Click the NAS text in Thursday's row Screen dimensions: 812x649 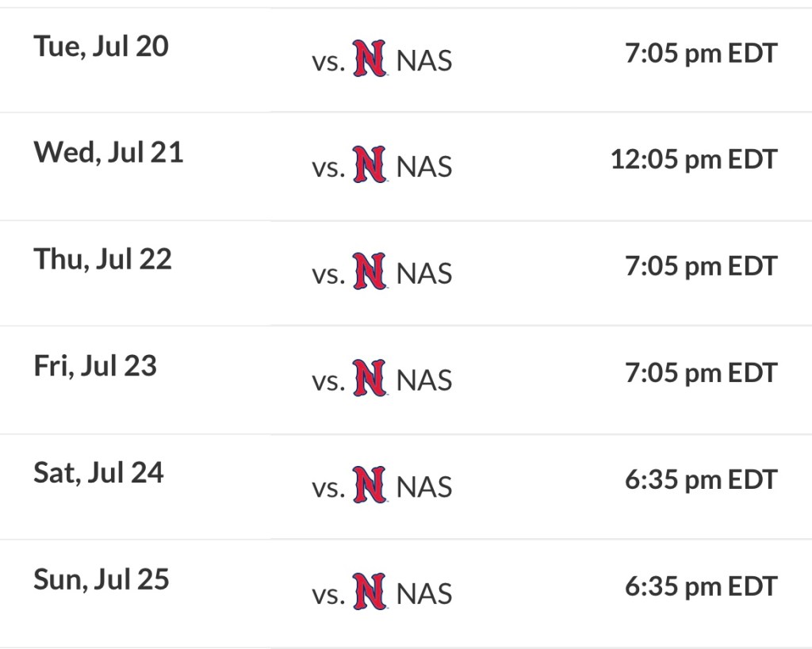[424, 273]
